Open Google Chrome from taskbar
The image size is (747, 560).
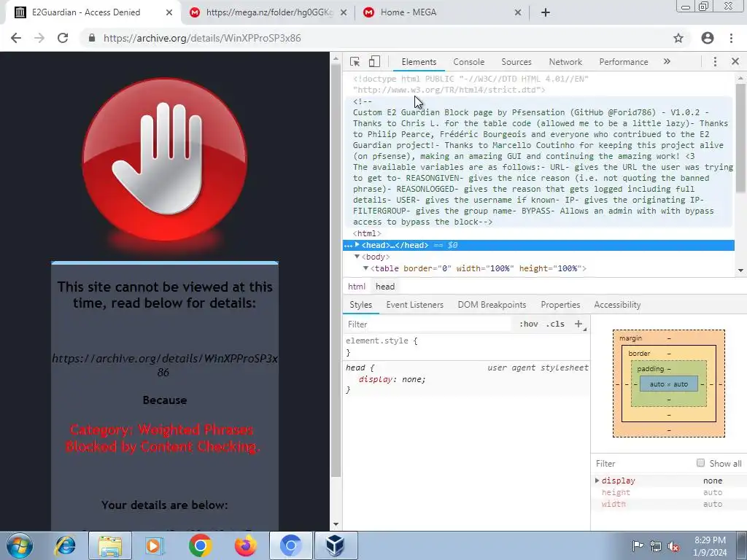point(200,545)
